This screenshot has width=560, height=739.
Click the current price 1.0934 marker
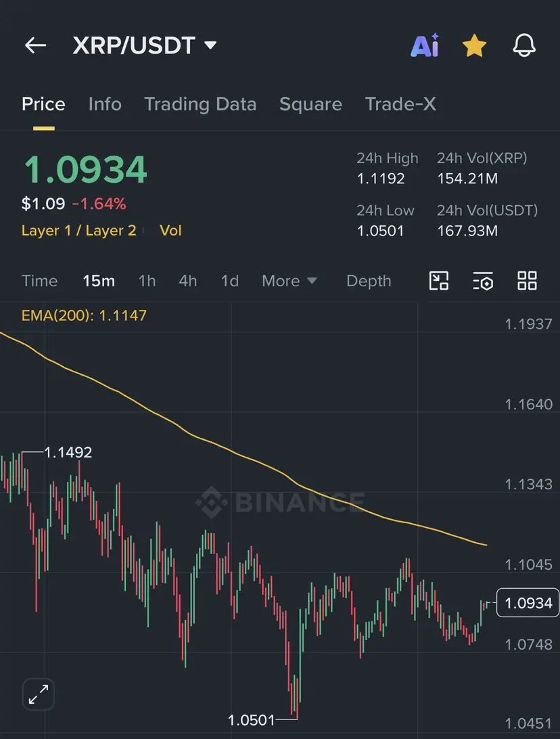coord(528,603)
